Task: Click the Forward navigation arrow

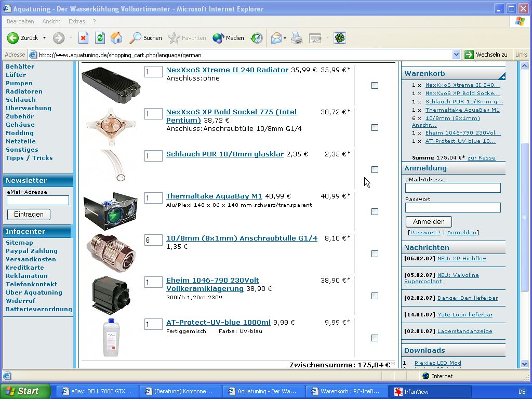Action: pos(58,38)
